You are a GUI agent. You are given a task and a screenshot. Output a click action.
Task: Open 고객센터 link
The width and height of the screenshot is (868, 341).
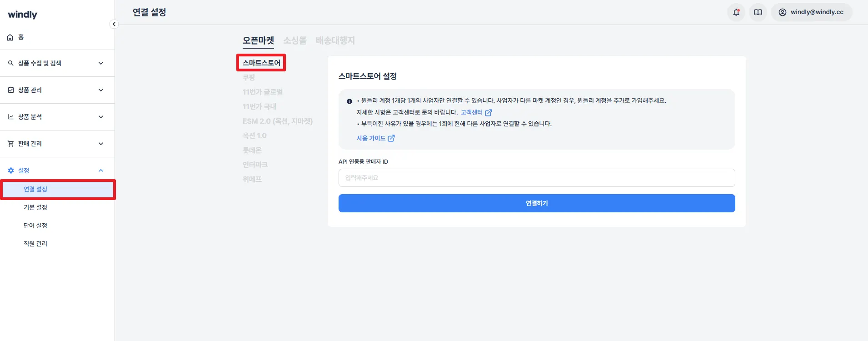[476, 112]
